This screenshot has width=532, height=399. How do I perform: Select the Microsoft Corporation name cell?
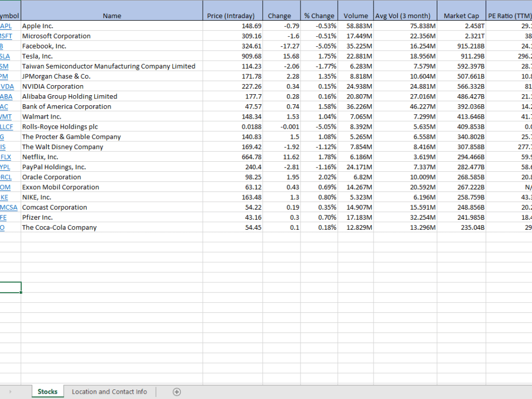pos(112,36)
